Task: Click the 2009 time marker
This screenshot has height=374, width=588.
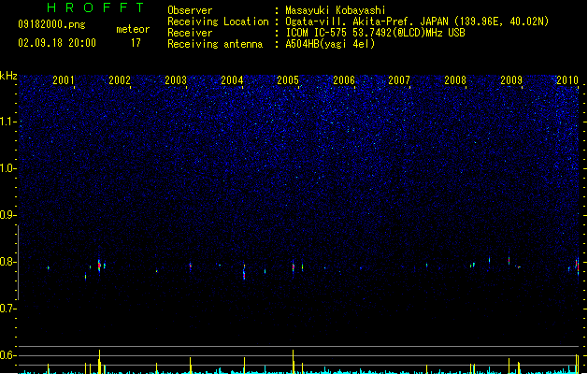Action: coord(511,80)
